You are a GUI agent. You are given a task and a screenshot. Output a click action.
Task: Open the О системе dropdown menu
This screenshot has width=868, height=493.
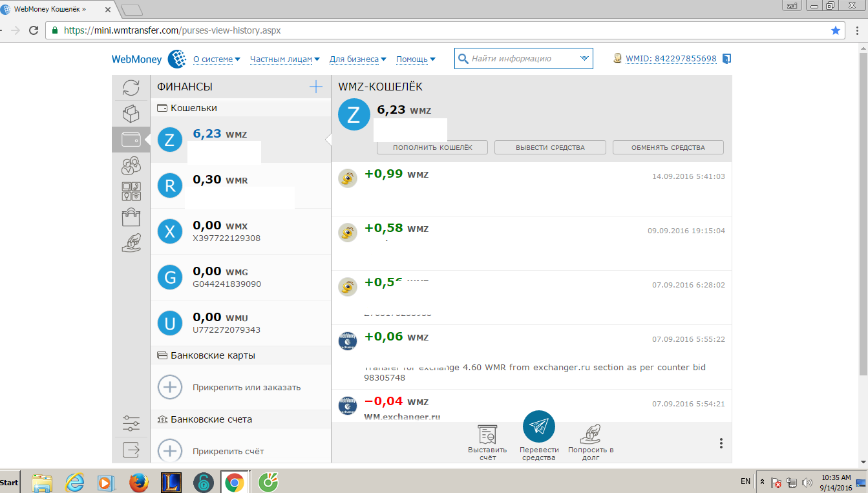click(x=217, y=59)
